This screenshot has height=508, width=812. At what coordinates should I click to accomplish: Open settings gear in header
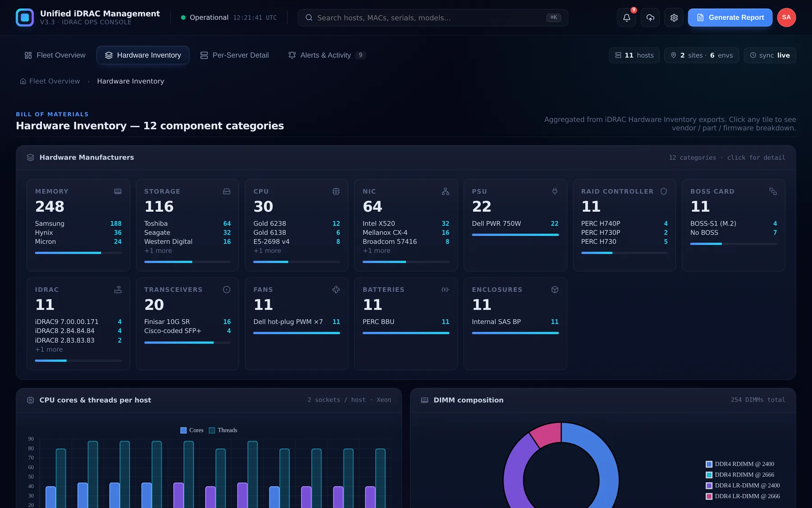[x=674, y=18]
